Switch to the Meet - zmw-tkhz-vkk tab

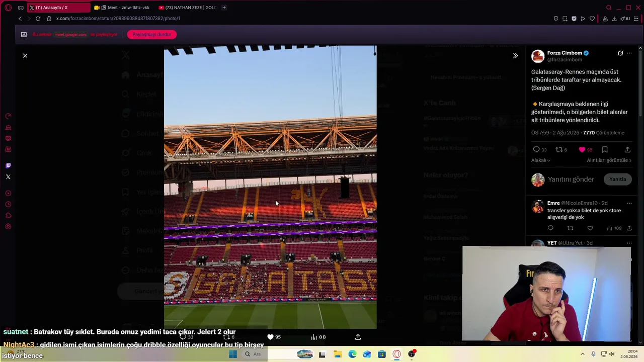tap(123, 8)
